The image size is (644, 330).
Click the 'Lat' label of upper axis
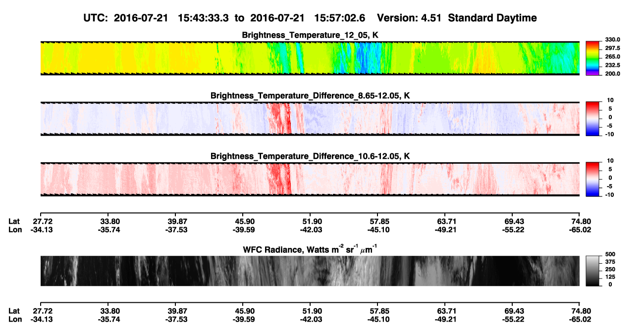[14, 221]
